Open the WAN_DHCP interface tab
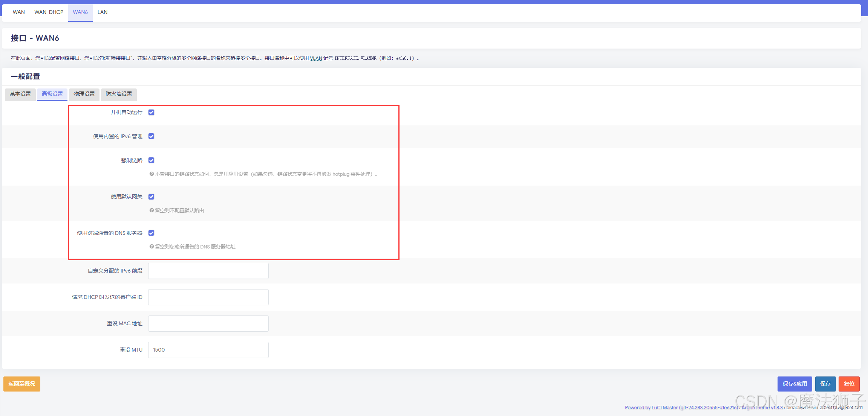The image size is (868, 416). point(49,12)
